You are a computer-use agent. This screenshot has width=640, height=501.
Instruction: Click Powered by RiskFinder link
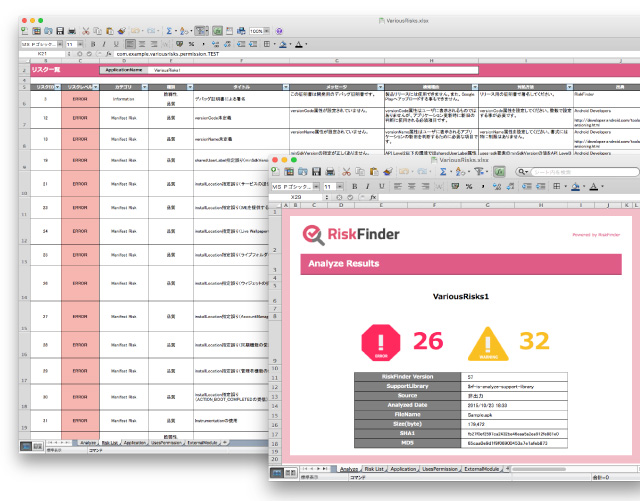pos(596,235)
